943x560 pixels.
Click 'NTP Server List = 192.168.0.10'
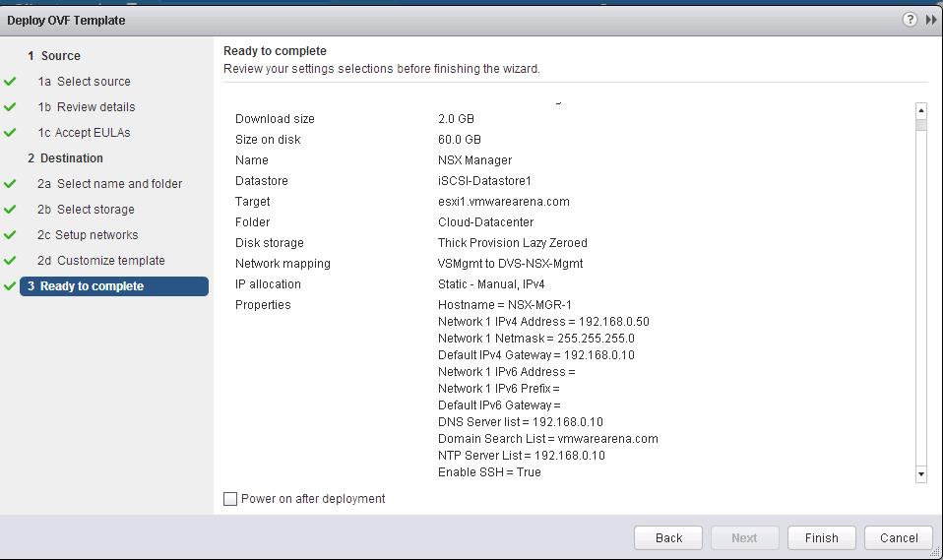(522, 456)
